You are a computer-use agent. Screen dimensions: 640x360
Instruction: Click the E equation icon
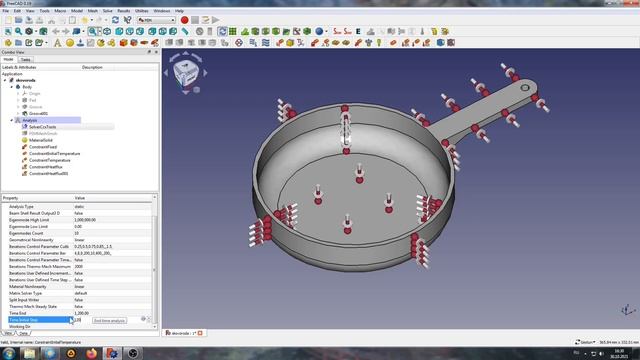coord(358,31)
